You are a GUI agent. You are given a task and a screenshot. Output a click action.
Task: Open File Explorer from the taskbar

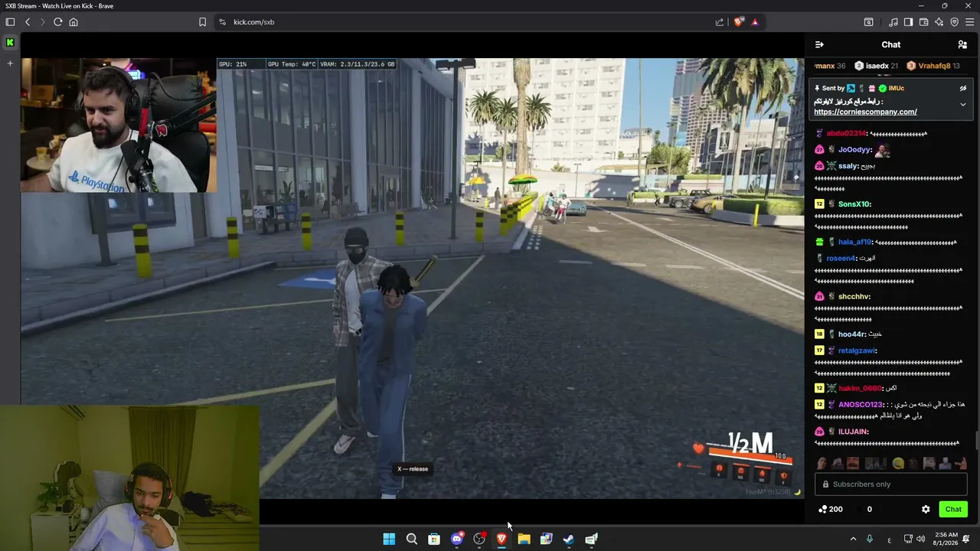coord(524,540)
